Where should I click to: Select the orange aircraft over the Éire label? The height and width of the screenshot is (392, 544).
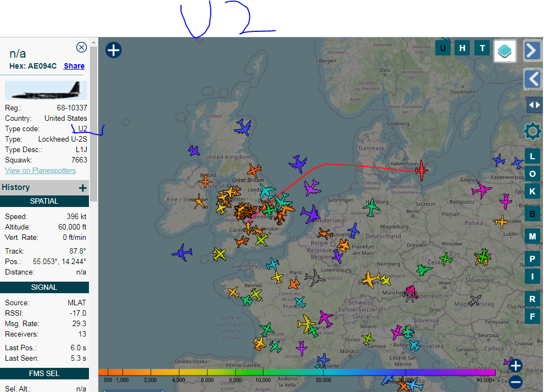[x=200, y=201]
